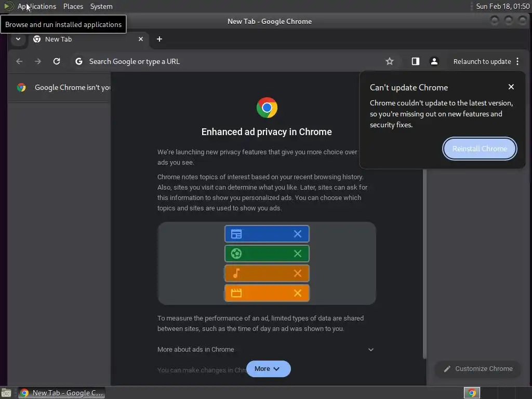Close the New Tab tab
The height and width of the screenshot is (399, 532).
[x=141, y=39]
